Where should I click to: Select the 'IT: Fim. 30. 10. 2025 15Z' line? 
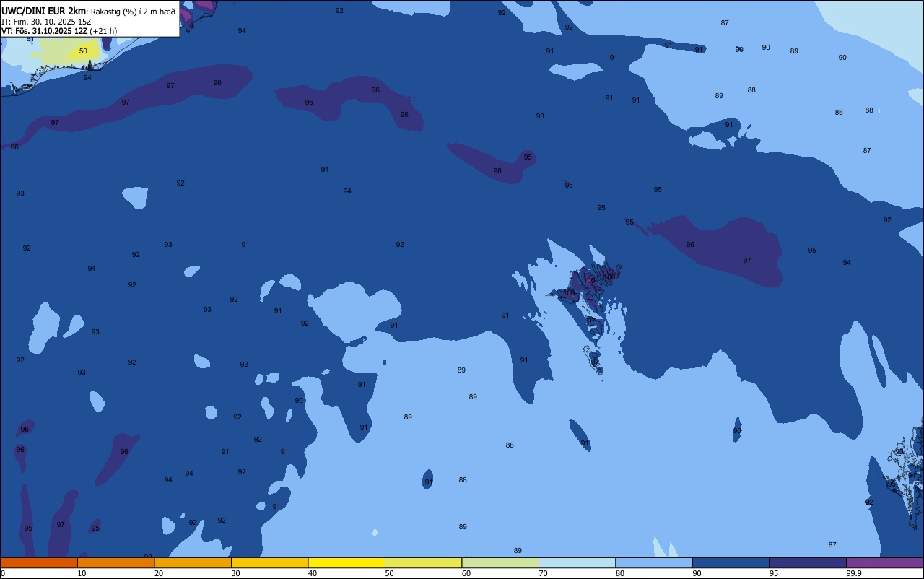pos(46,22)
